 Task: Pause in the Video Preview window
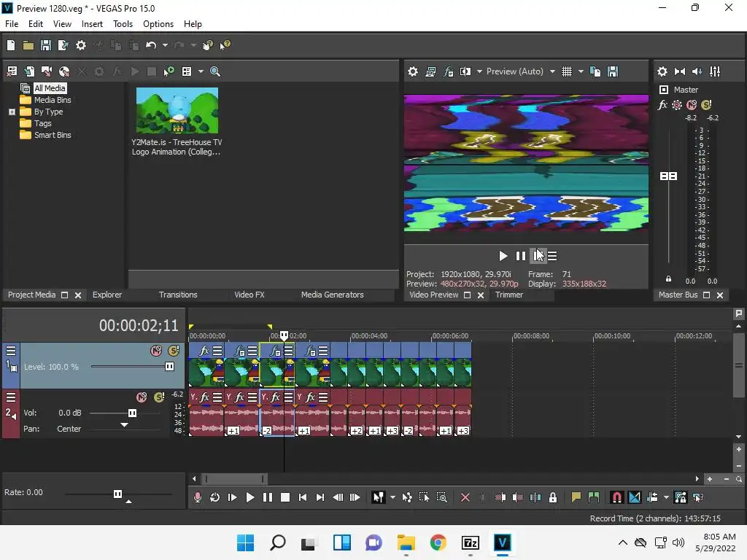(x=521, y=256)
